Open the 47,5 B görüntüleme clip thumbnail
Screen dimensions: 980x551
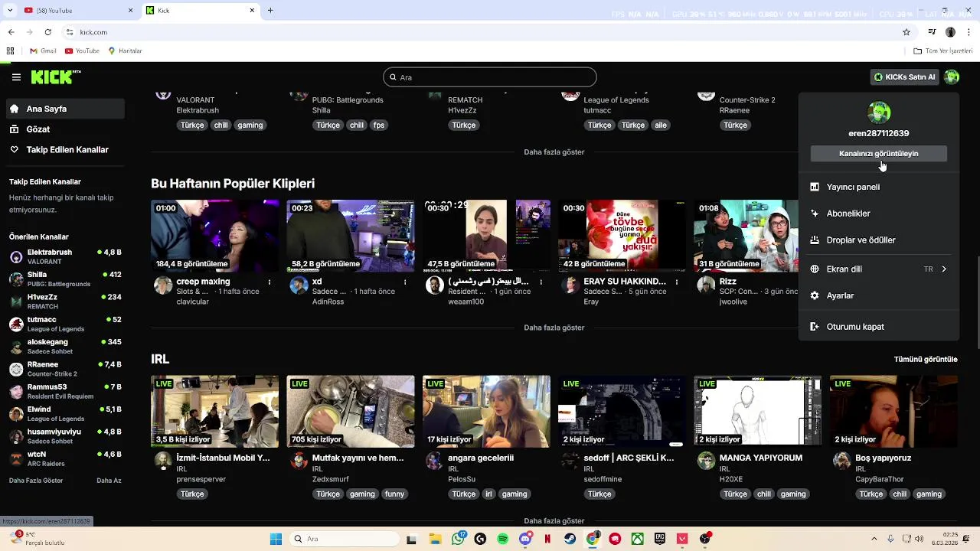(x=486, y=236)
